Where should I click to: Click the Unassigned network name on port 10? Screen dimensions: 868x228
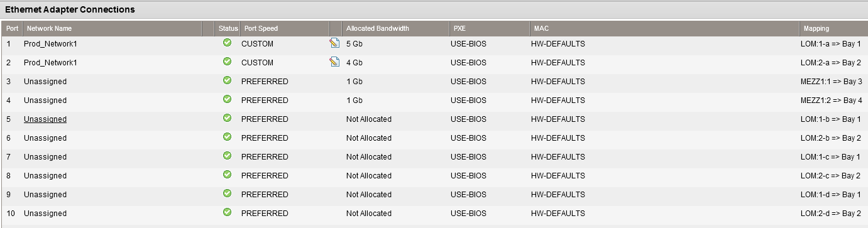coord(45,214)
